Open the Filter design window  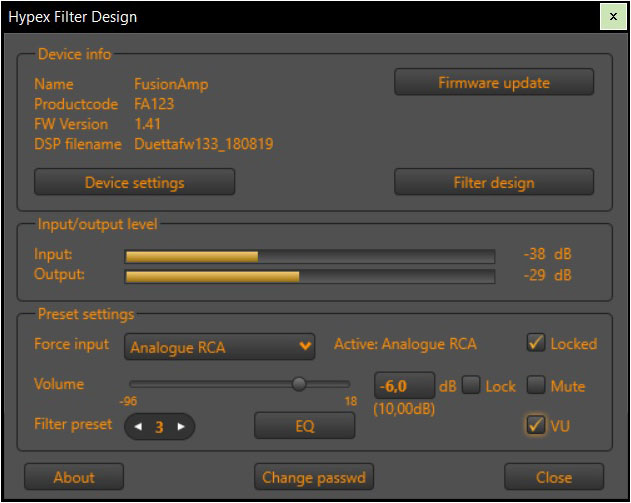(x=494, y=182)
